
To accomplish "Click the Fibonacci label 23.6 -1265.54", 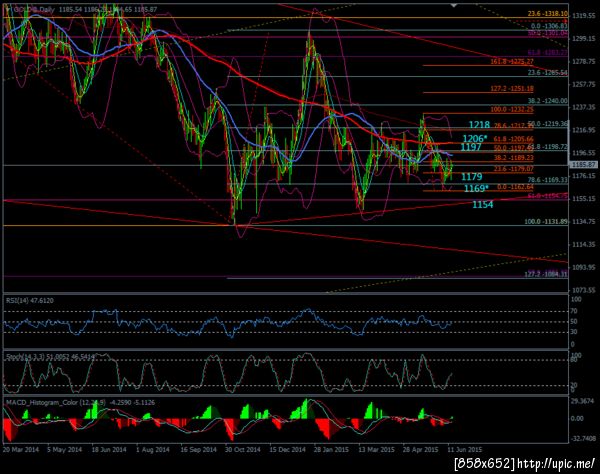I will click(548, 72).
